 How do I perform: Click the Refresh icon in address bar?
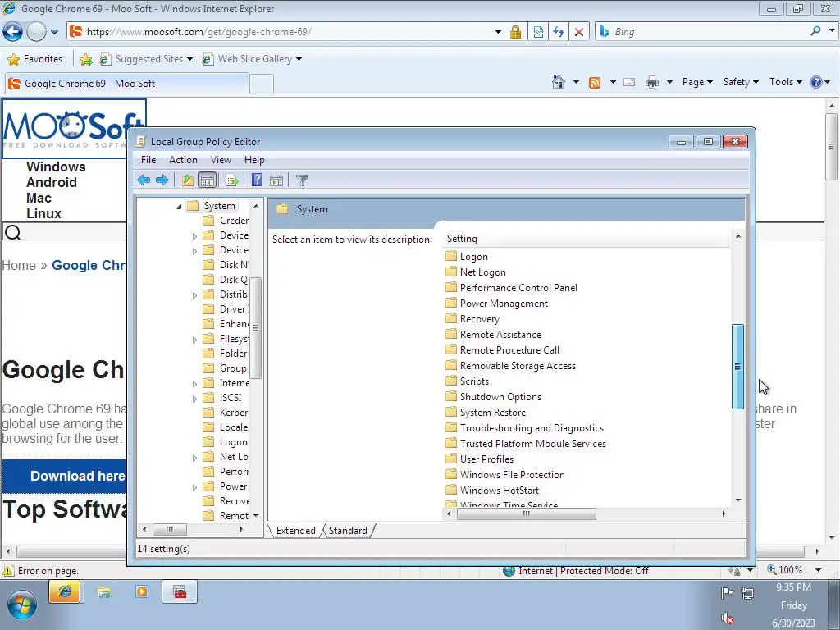[559, 32]
